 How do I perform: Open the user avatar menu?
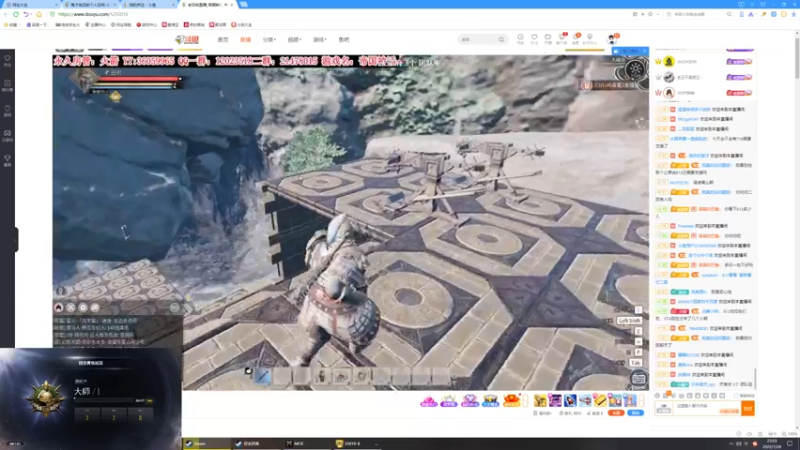[612, 39]
